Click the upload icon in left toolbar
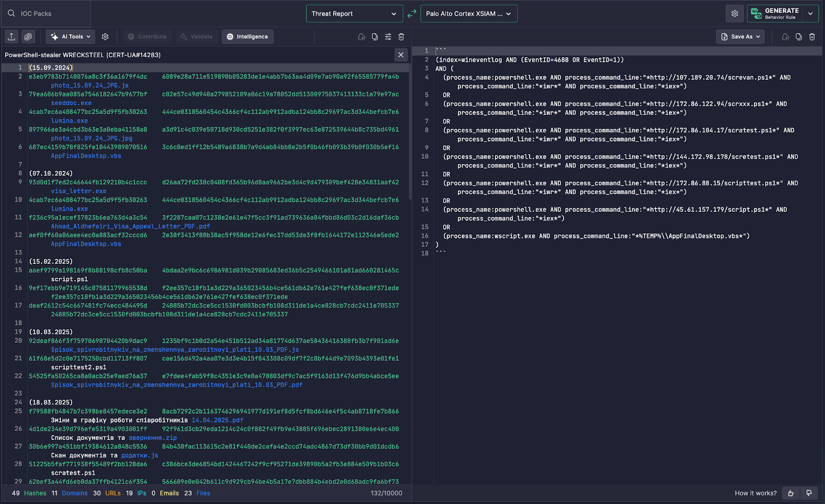Screen dimensions: 825x504 coord(11,37)
